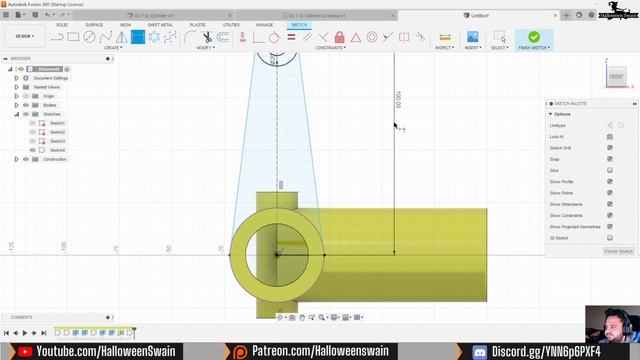The width and height of the screenshot is (640, 360).
Task: Hide the Bodies folder via eye icon
Action: (x=26, y=105)
